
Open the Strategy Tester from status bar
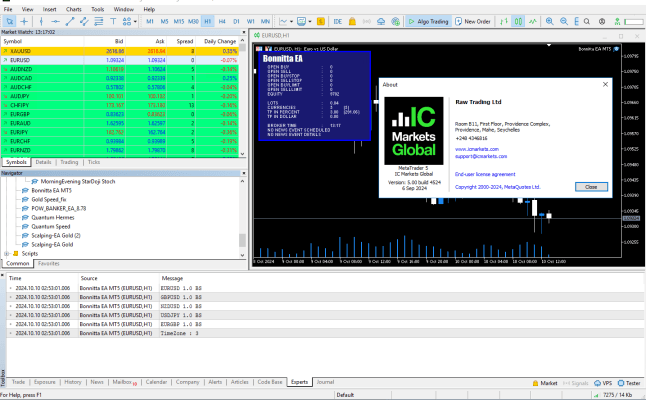click(x=629, y=382)
